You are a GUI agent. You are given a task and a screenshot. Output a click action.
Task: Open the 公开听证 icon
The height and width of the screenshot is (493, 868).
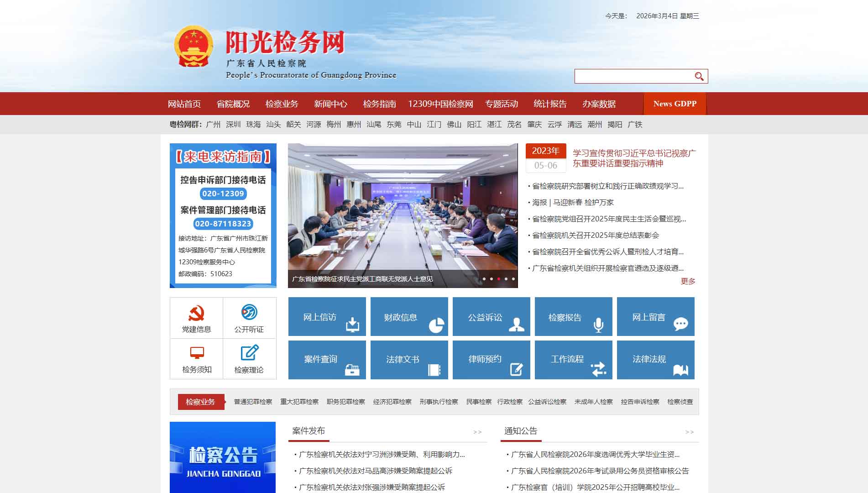tap(249, 312)
